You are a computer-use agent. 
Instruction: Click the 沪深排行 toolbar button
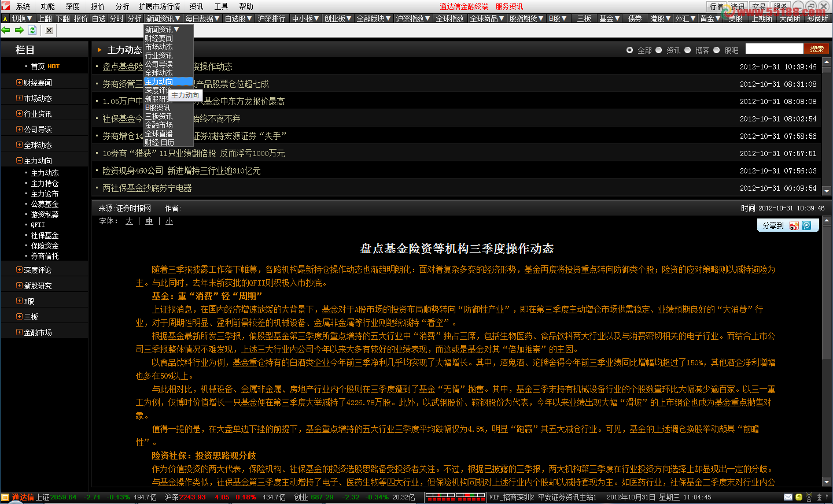point(271,18)
